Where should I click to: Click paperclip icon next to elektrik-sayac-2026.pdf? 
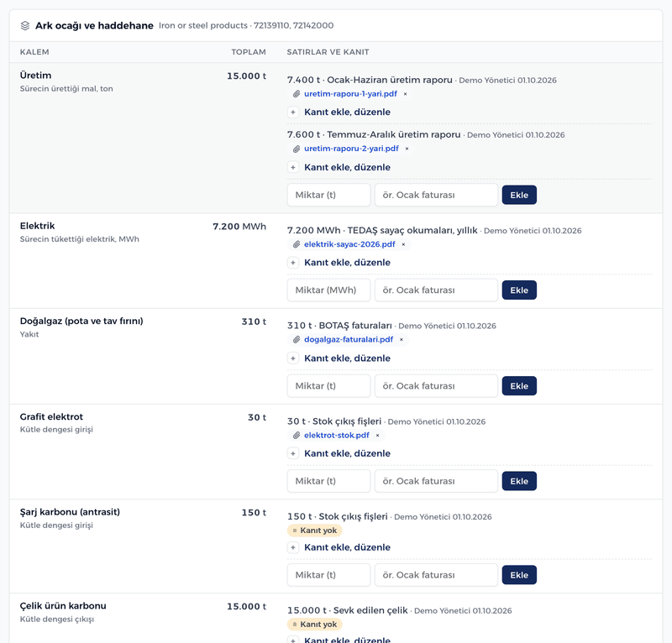[297, 244]
